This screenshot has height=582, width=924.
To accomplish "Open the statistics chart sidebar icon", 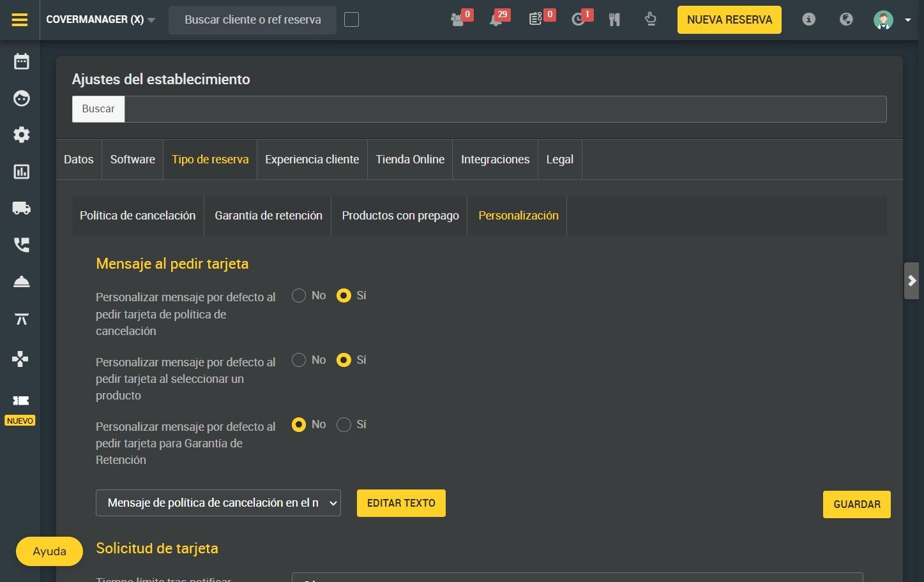I will pyautogui.click(x=21, y=172).
